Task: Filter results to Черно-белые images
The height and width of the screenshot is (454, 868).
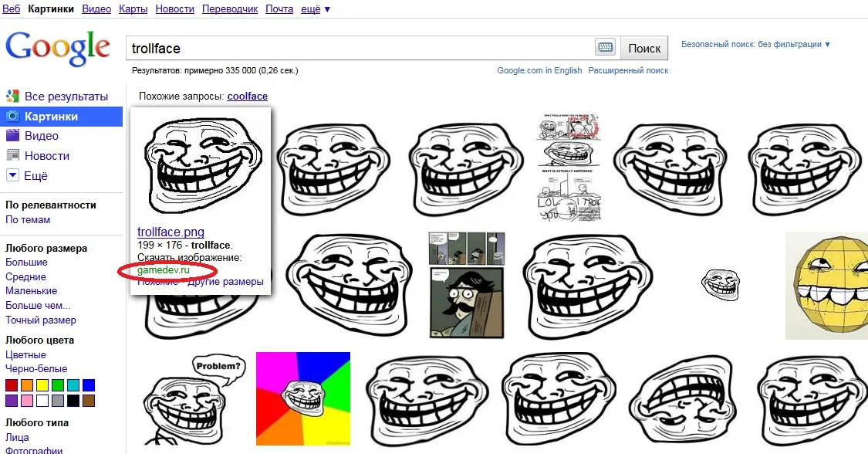Action: tap(36, 368)
